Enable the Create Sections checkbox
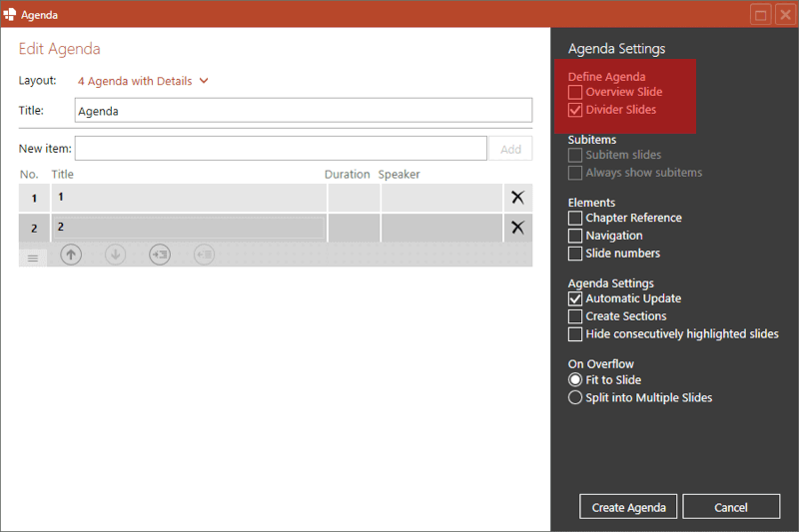The width and height of the screenshot is (799, 532). coord(575,316)
